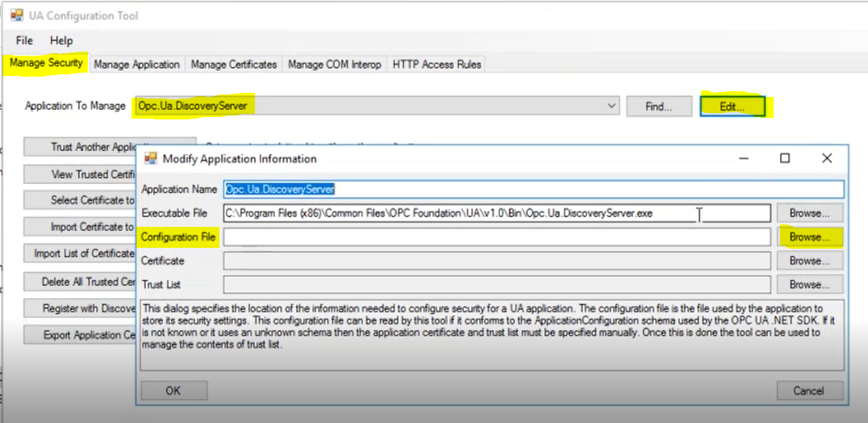
Task: Close the Modify Application Information dialog
Action: coord(827,158)
